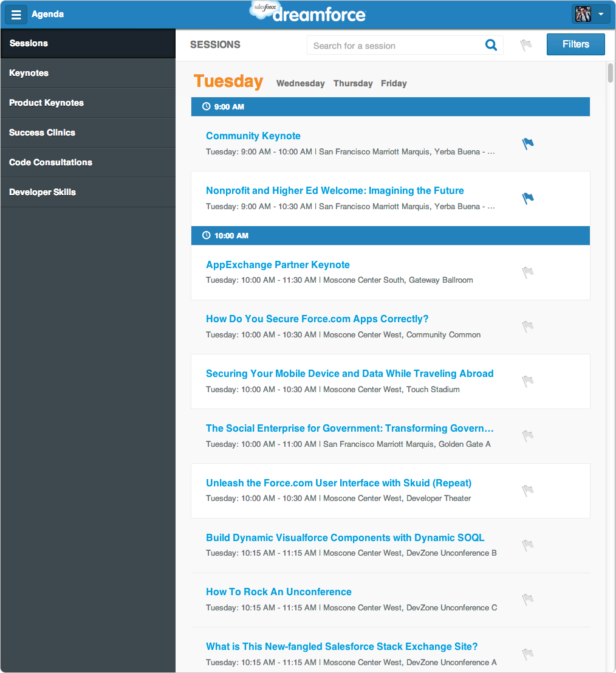
Task: Open The Social Enterprise for Government link
Action: coord(349,429)
